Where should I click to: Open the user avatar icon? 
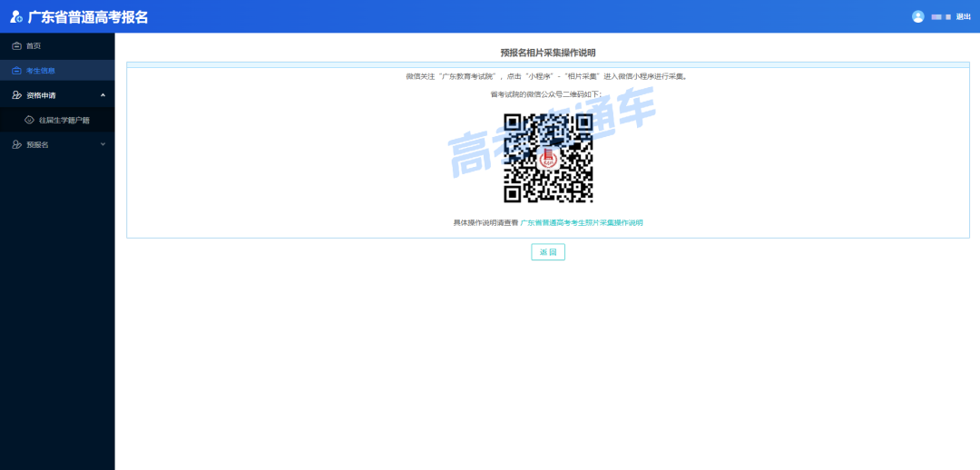[917, 17]
